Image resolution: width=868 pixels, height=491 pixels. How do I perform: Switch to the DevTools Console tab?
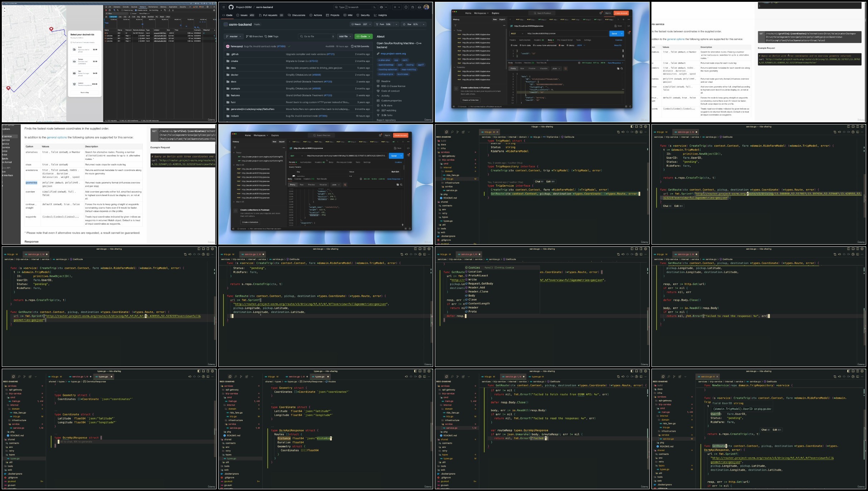[x=126, y=7]
